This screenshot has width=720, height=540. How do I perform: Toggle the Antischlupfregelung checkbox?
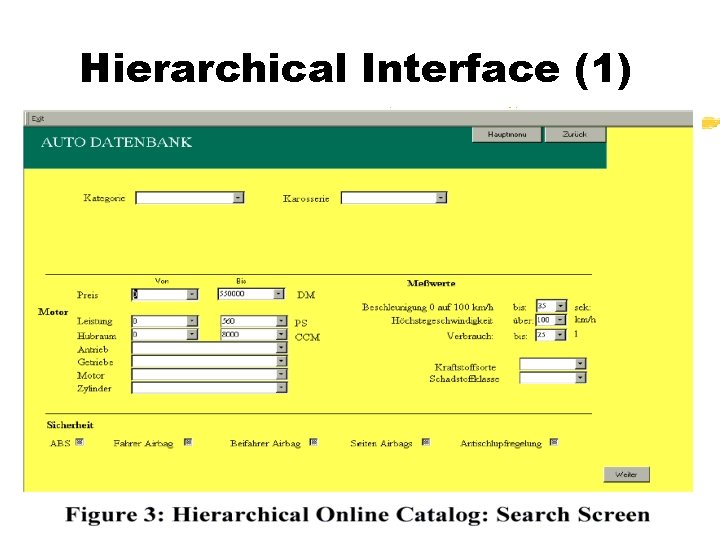click(554, 442)
